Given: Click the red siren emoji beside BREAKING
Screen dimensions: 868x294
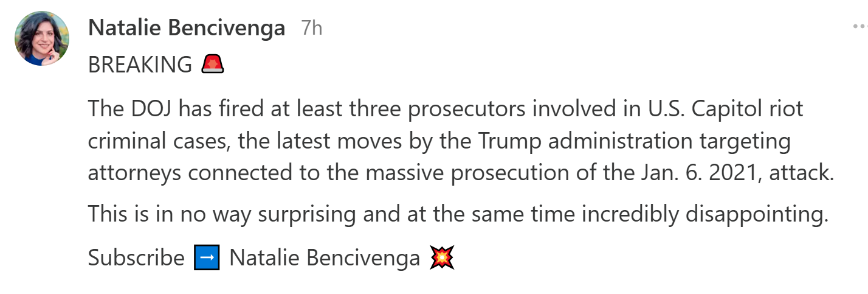Looking at the screenshot, I should 213,64.
